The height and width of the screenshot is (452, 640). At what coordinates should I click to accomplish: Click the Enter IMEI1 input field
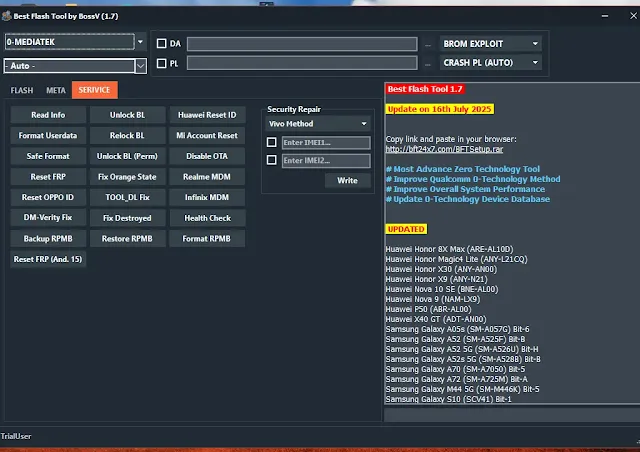[x=326, y=143]
